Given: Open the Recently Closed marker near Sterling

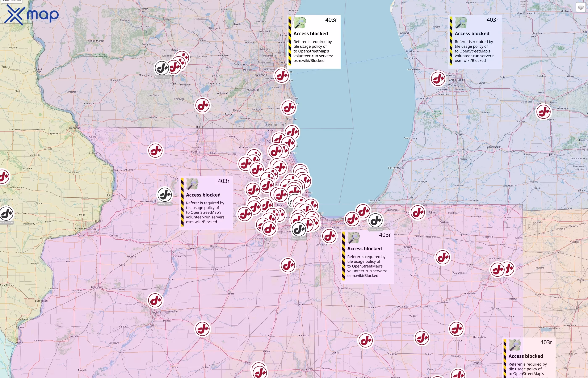Looking at the screenshot, I should (x=165, y=195).
